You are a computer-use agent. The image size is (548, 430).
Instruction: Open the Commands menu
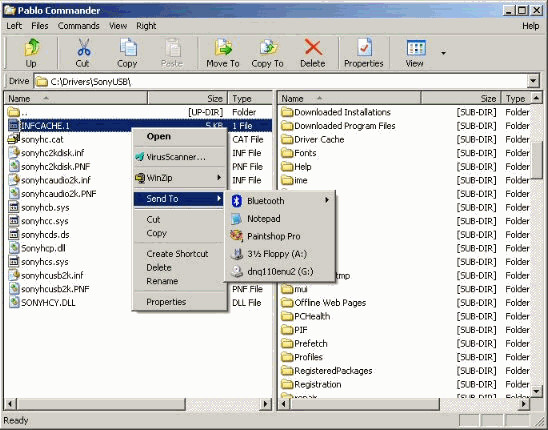tap(79, 26)
